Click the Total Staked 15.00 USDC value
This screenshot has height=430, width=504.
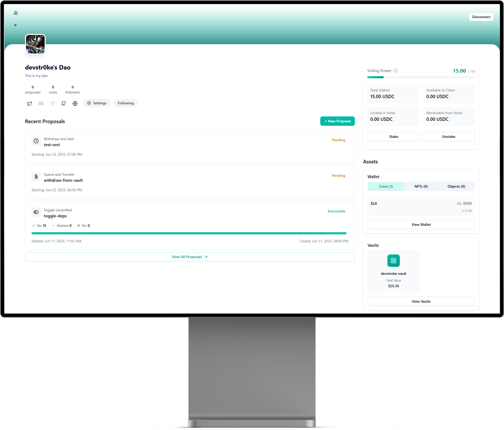(382, 97)
